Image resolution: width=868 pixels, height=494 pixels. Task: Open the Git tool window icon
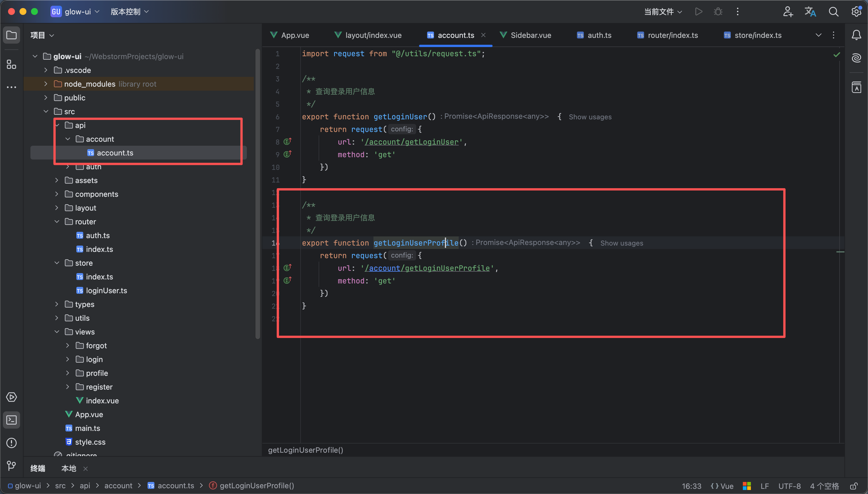pyautogui.click(x=11, y=466)
